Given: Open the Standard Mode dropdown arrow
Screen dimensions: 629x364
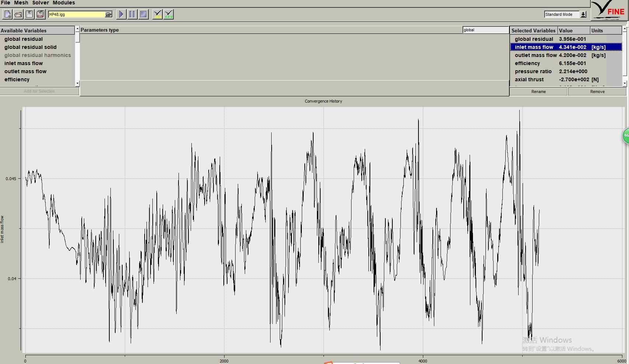Looking at the screenshot, I should pyautogui.click(x=583, y=14).
